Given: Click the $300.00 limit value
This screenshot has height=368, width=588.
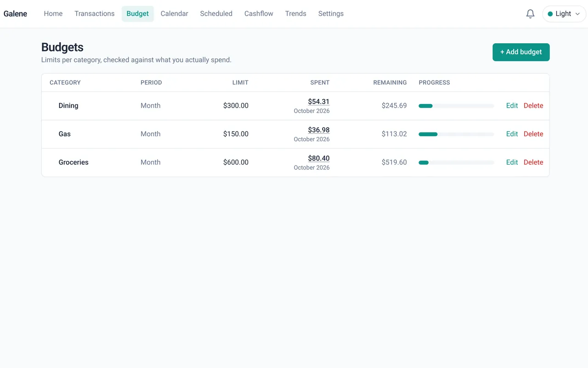Looking at the screenshot, I should [x=236, y=106].
